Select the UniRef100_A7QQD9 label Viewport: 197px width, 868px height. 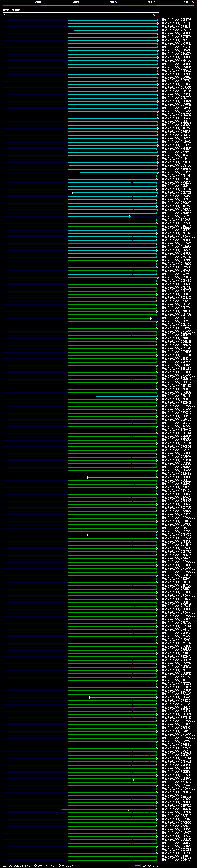pos(177,240)
